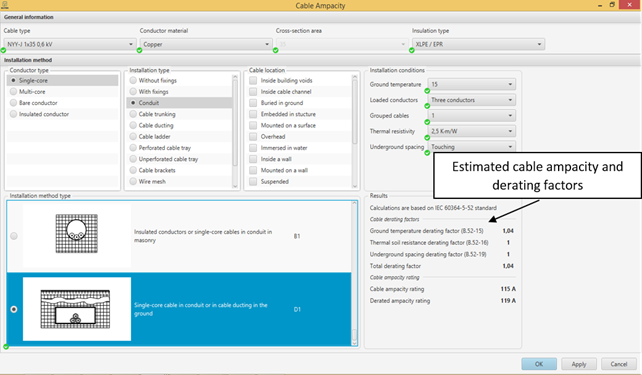
Task: Select Cable ducting installation type
Action: [x=133, y=125]
